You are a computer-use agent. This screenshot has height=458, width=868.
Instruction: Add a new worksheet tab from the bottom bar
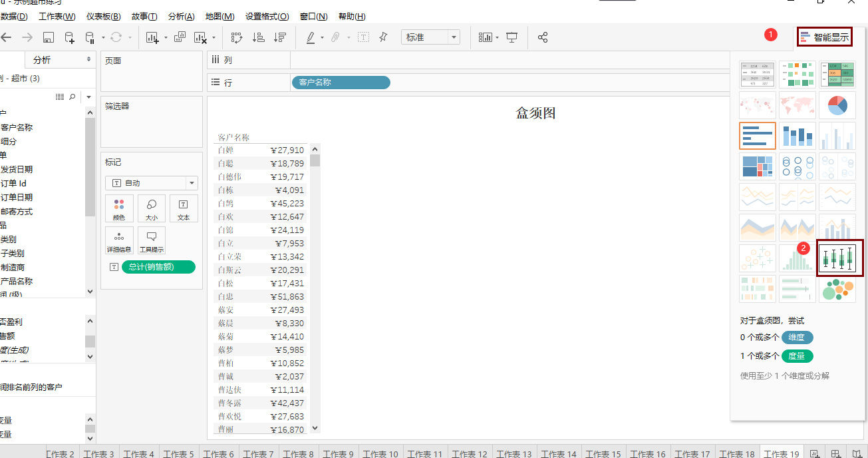pos(814,453)
